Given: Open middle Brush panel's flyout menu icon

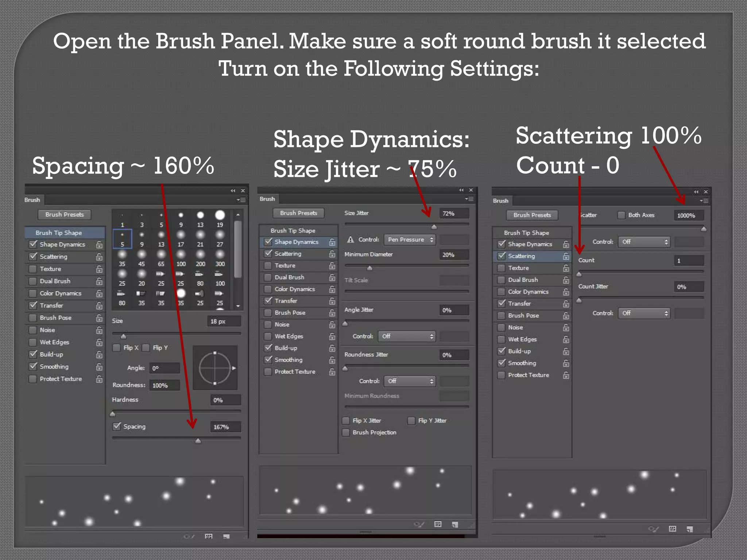Looking at the screenshot, I should 469,199.
